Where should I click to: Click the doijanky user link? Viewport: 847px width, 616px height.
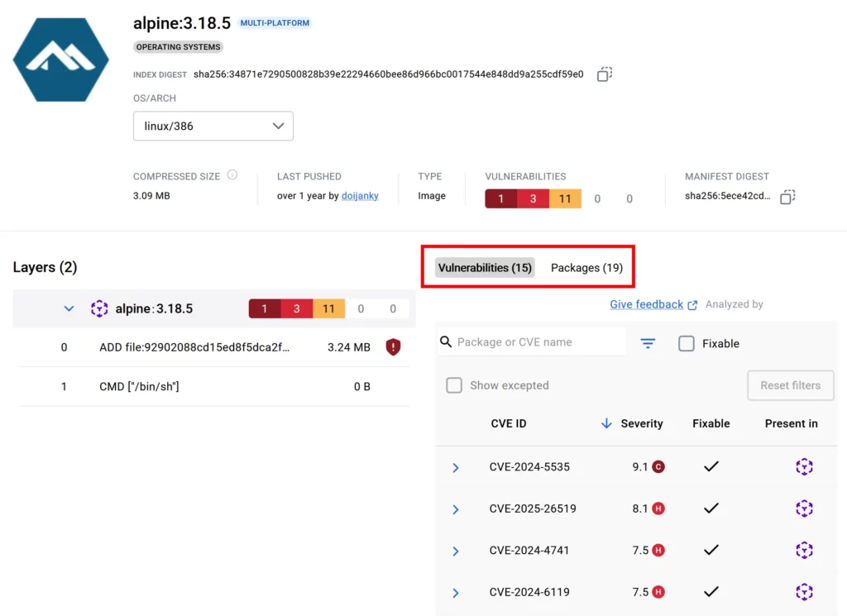(360, 196)
